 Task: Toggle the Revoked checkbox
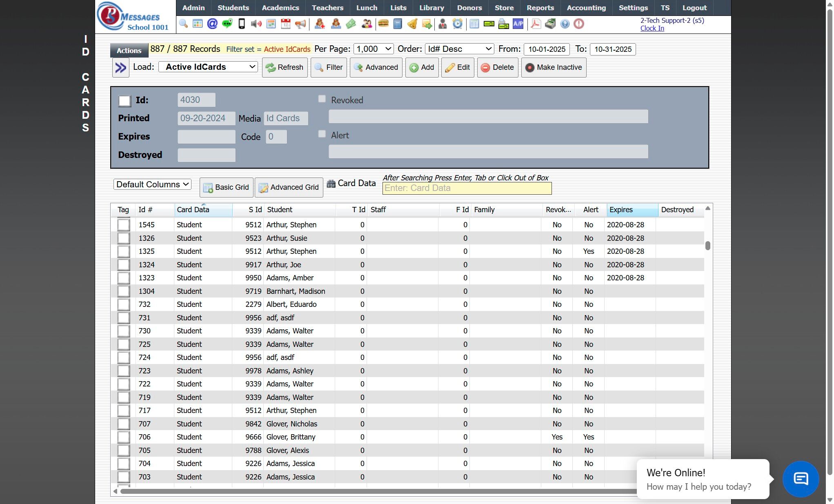coord(322,99)
